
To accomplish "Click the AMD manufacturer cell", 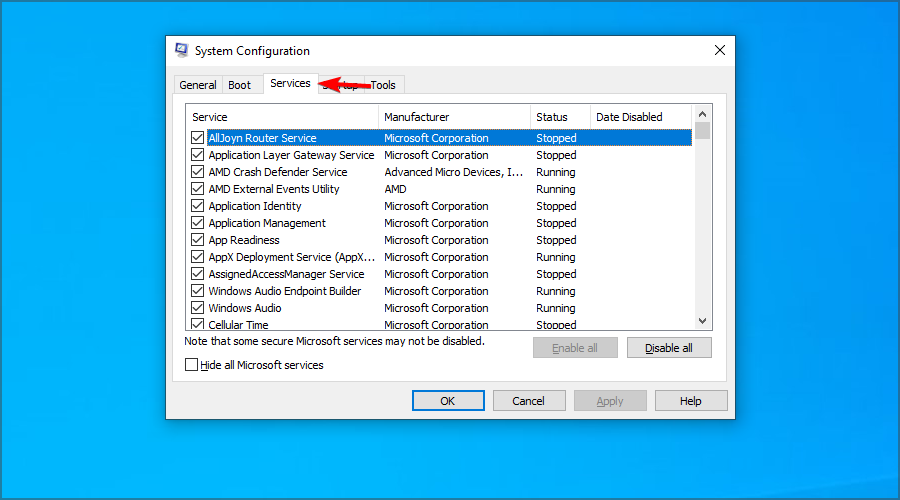I will pos(395,189).
